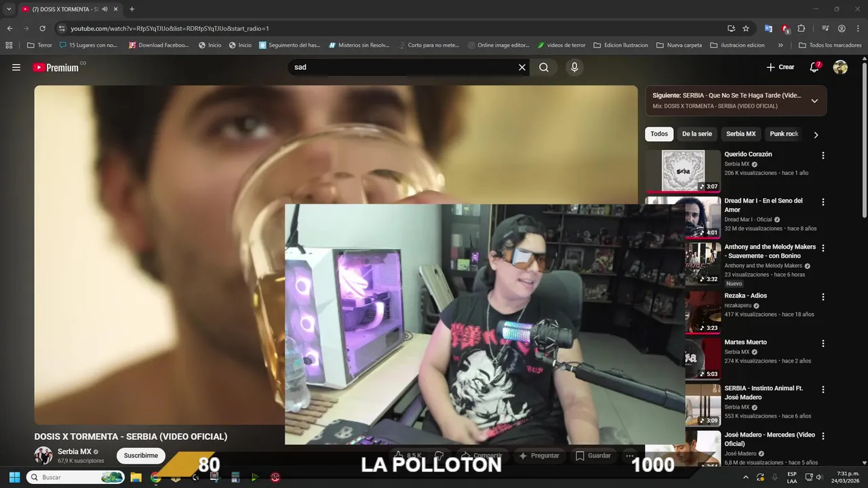This screenshot has width=868, height=488.
Task: Open Chrome profile icon
Action: point(842,28)
